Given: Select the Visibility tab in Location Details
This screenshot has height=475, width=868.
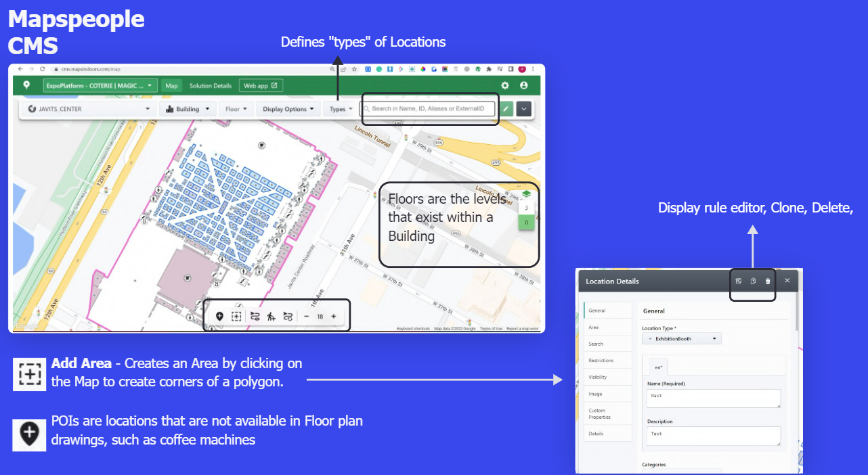Looking at the screenshot, I should pos(607,377).
